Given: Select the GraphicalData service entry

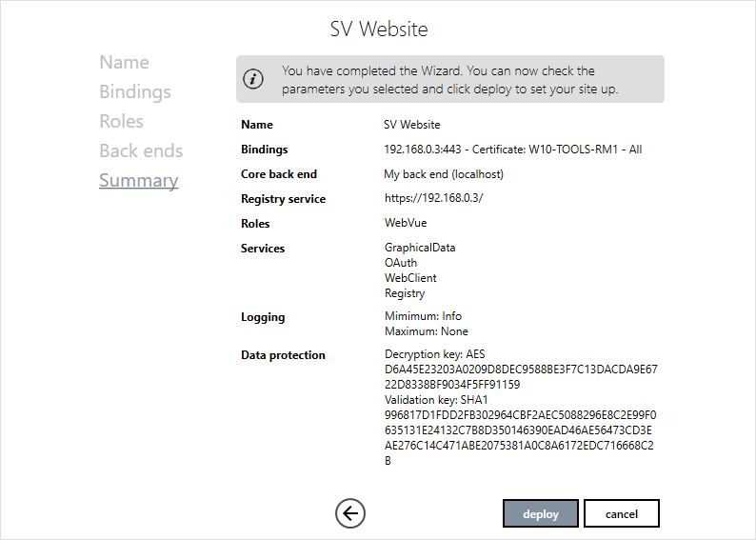Looking at the screenshot, I should (x=419, y=248).
